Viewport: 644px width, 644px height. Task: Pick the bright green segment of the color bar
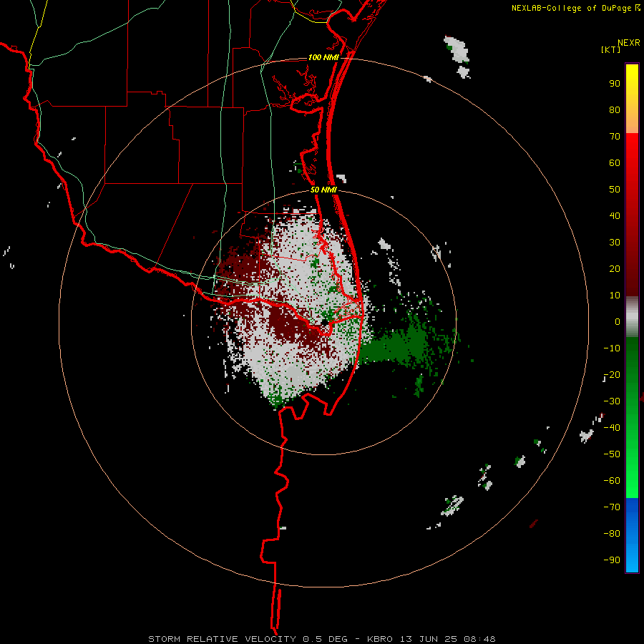pos(632,472)
